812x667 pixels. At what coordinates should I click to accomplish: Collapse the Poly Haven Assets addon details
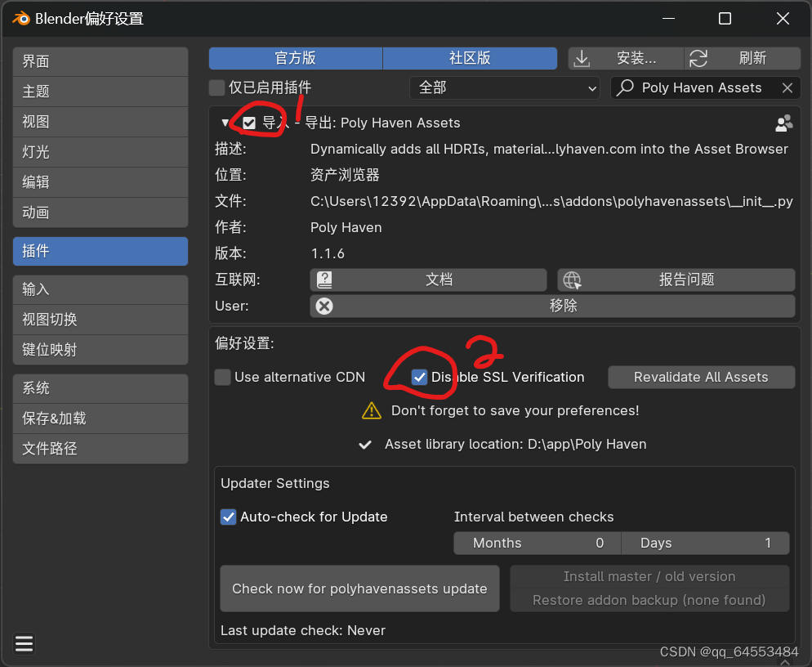225,123
